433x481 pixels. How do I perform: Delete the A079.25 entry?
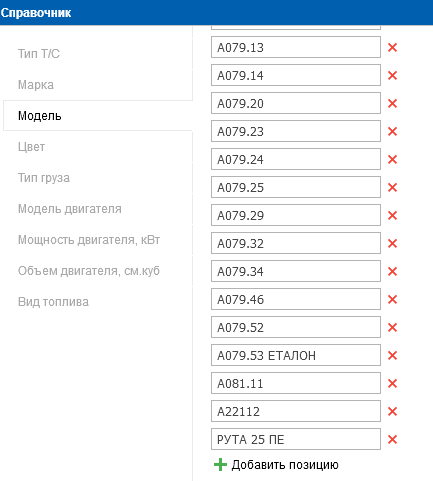coord(392,187)
